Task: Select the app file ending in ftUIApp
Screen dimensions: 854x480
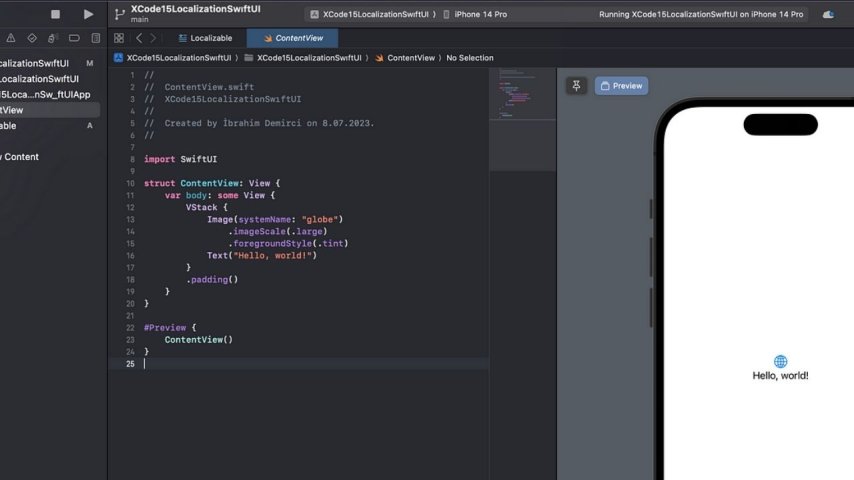Action: [x=48, y=94]
